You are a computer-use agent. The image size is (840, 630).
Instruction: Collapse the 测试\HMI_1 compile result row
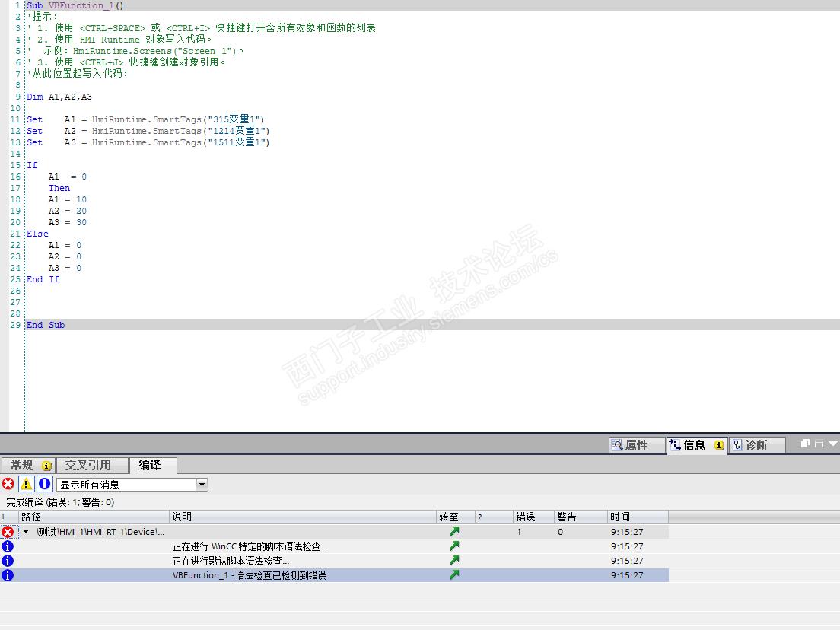click(26, 531)
